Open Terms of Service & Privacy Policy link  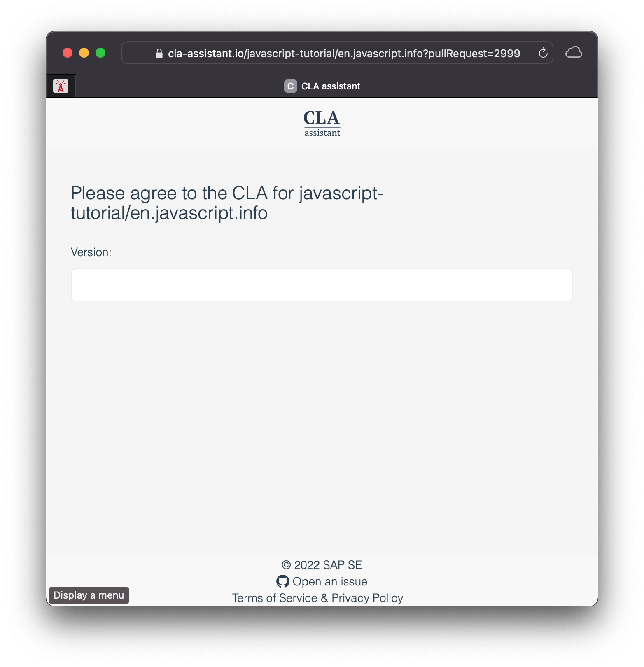pyautogui.click(x=317, y=598)
